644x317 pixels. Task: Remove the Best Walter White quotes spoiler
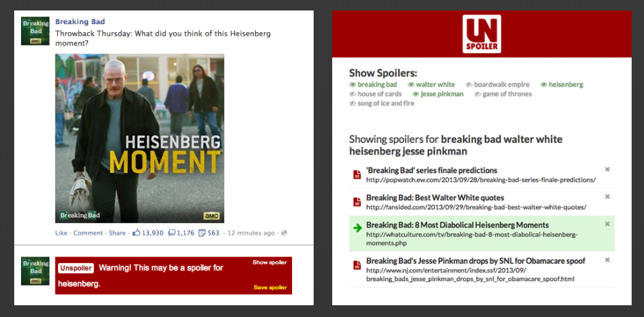point(608,197)
